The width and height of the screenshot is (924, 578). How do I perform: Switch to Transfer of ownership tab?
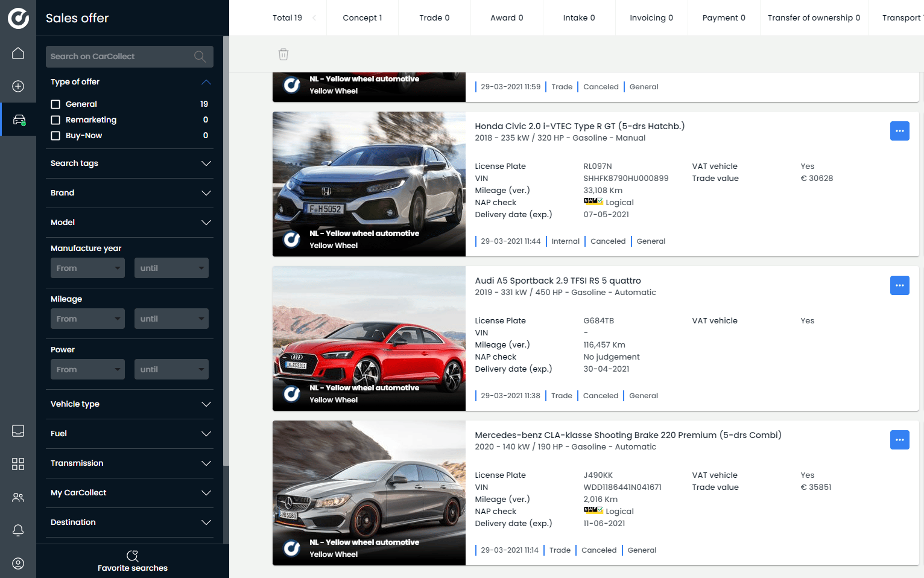pos(814,18)
